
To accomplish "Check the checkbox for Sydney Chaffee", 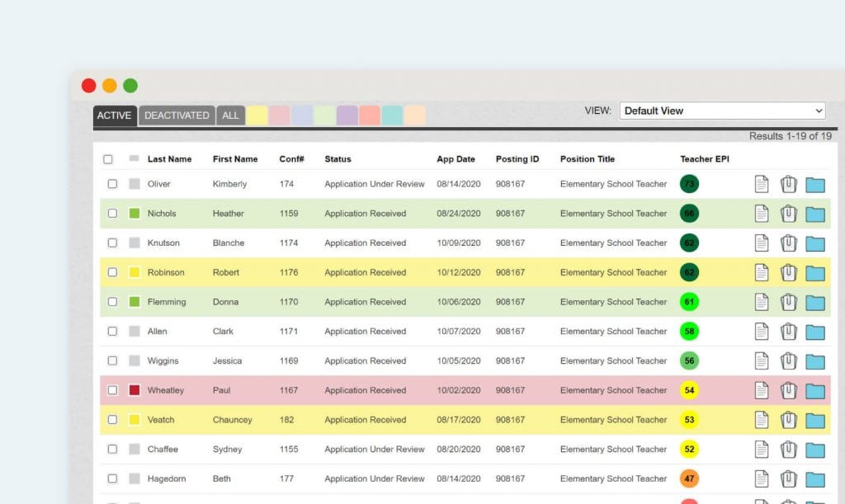I will 112,449.
